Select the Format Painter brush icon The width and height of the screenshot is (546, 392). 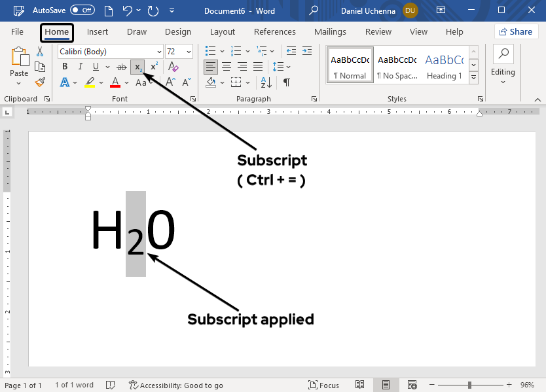pos(40,82)
